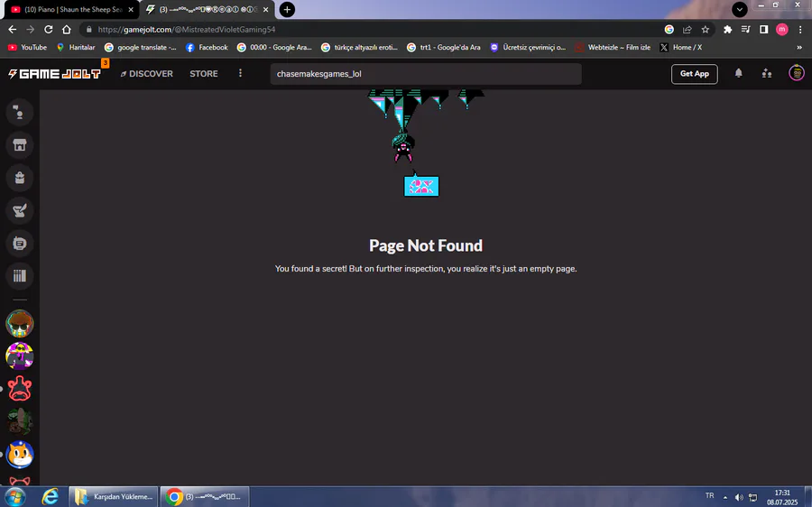Open the purple yellow character community

(x=20, y=355)
